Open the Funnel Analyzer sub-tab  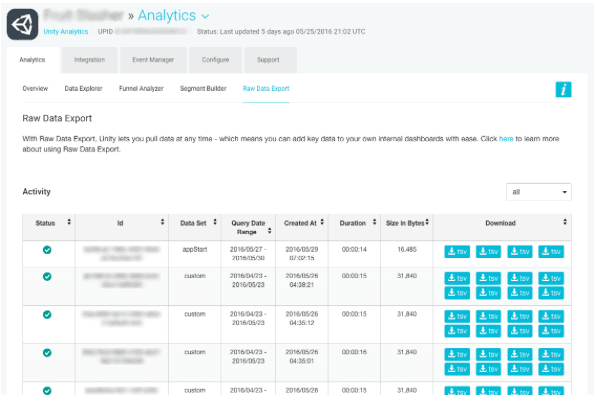(141, 88)
